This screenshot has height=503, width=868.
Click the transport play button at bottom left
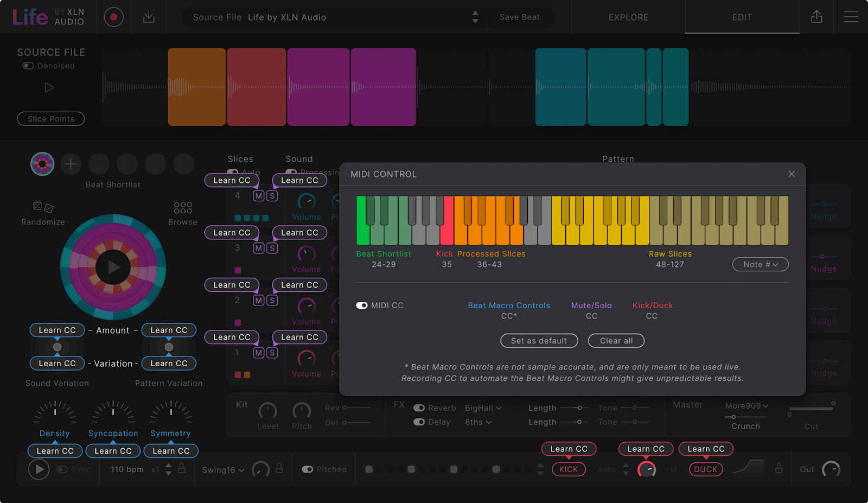pyautogui.click(x=39, y=469)
